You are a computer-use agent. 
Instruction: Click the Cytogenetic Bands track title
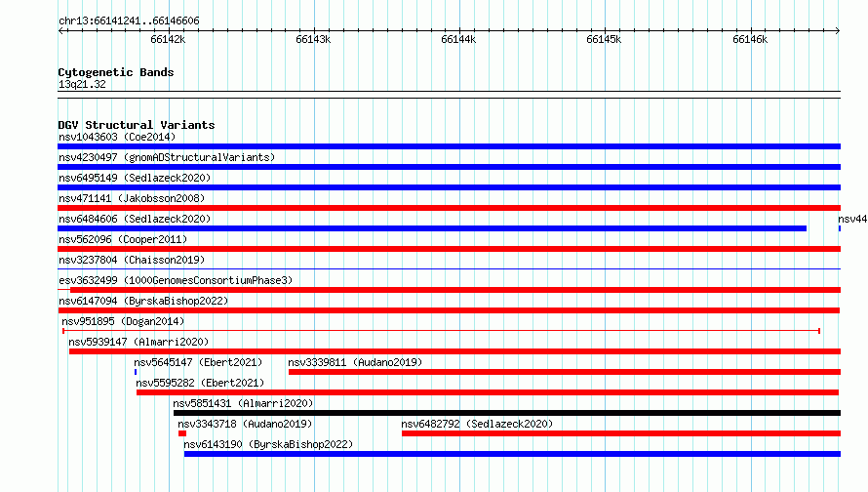tap(116, 72)
